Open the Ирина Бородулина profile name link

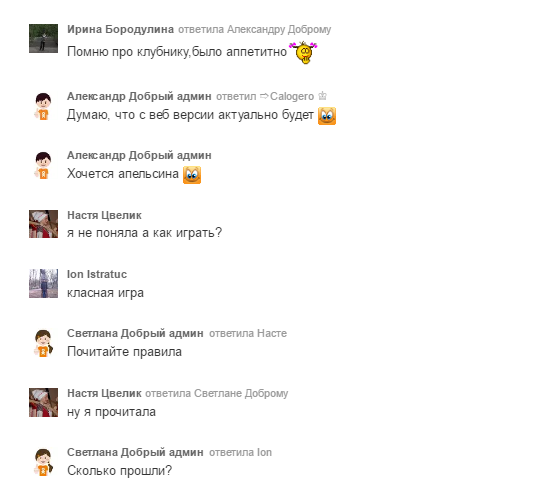tap(120, 29)
